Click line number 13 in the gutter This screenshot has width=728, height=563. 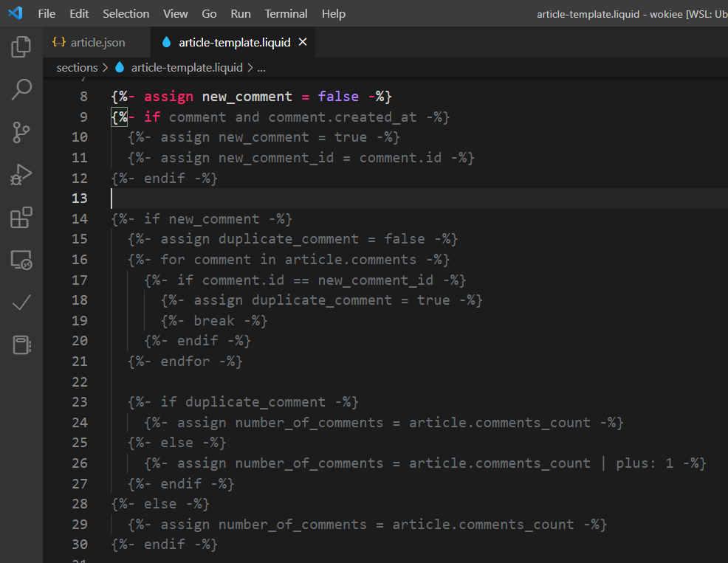coord(80,198)
